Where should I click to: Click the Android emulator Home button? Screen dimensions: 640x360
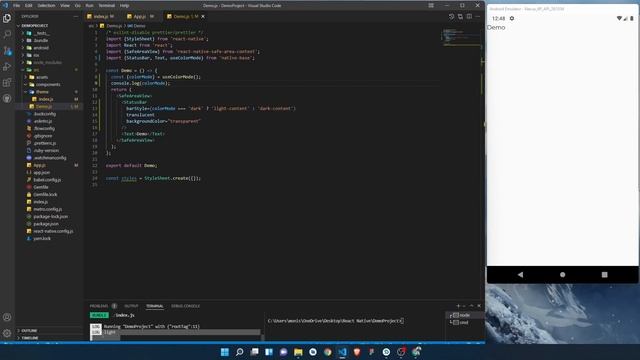[562, 275]
